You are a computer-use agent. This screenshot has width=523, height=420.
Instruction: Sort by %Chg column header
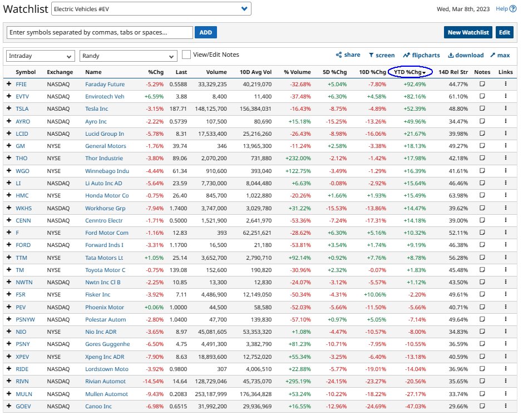pos(156,72)
